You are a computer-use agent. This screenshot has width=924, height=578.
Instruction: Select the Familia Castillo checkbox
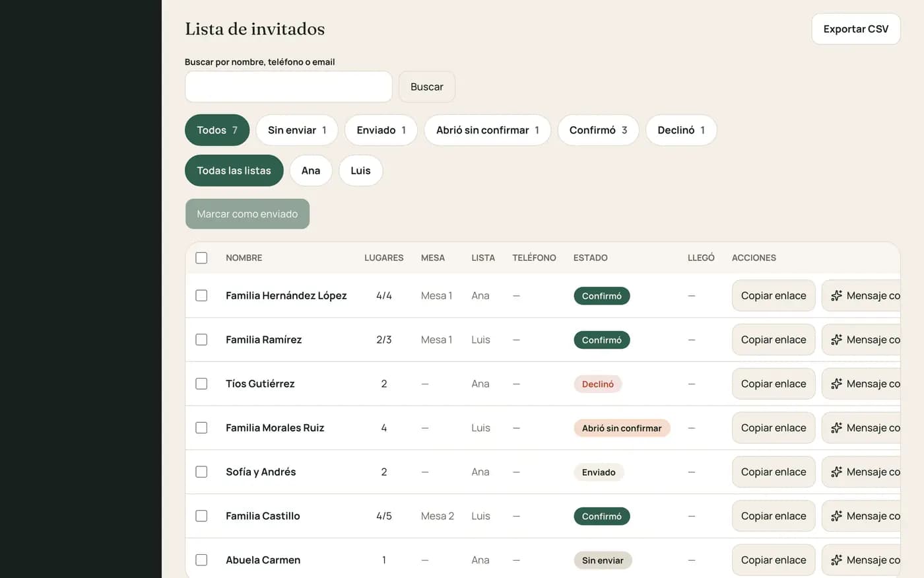click(x=201, y=516)
